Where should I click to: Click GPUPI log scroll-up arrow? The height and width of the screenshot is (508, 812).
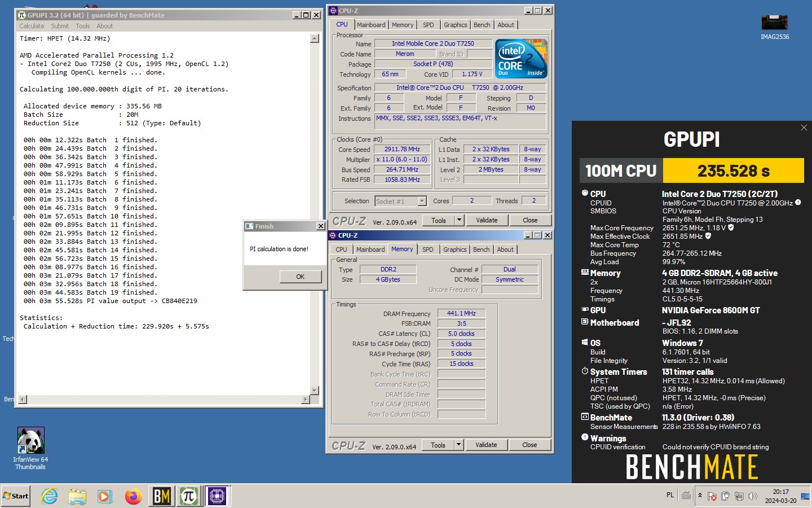point(315,38)
